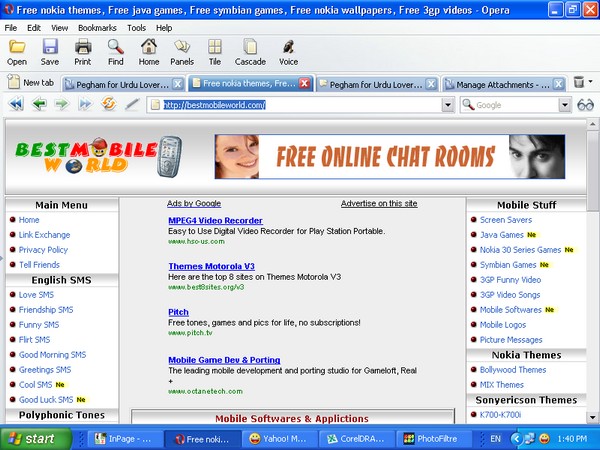Open the closed tabs trash can
This screenshot has height=450, width=600.
579,82
